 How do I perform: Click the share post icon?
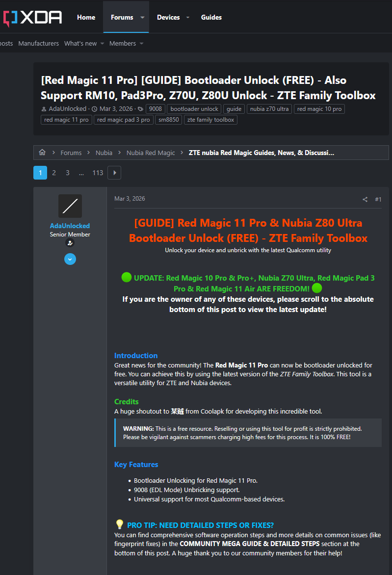coord(365,200)
